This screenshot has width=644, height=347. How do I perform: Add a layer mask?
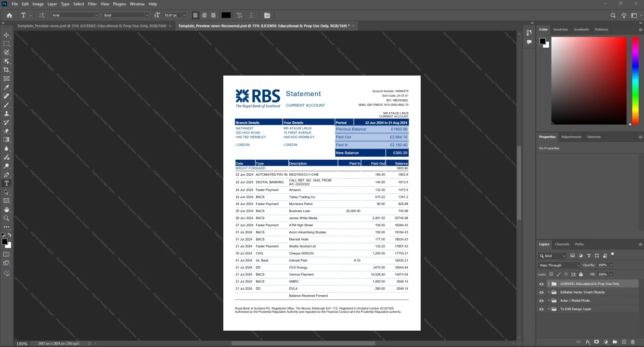(597, 342)
